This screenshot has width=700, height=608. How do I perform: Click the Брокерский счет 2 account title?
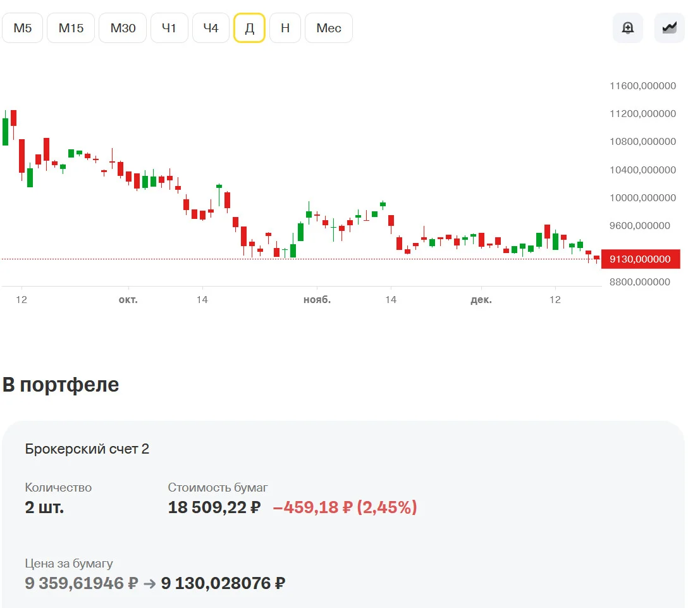tap(87, 449)
